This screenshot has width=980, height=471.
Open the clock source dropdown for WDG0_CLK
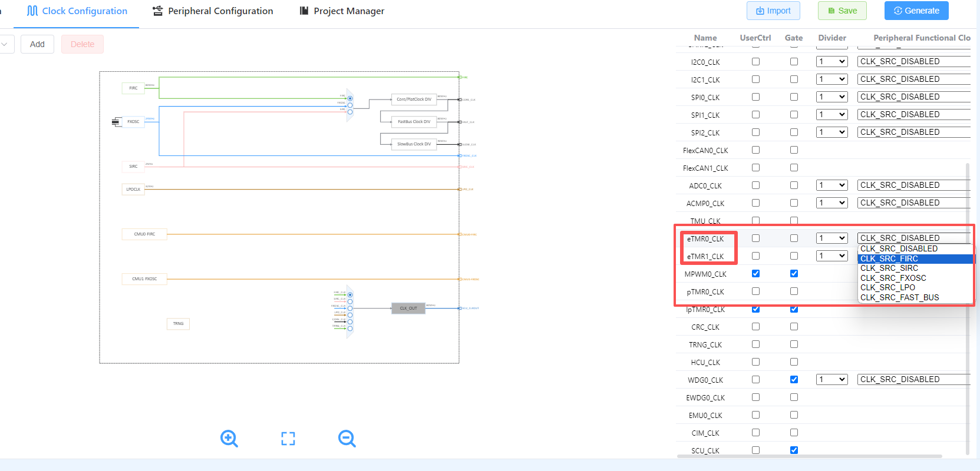[914, 380]
